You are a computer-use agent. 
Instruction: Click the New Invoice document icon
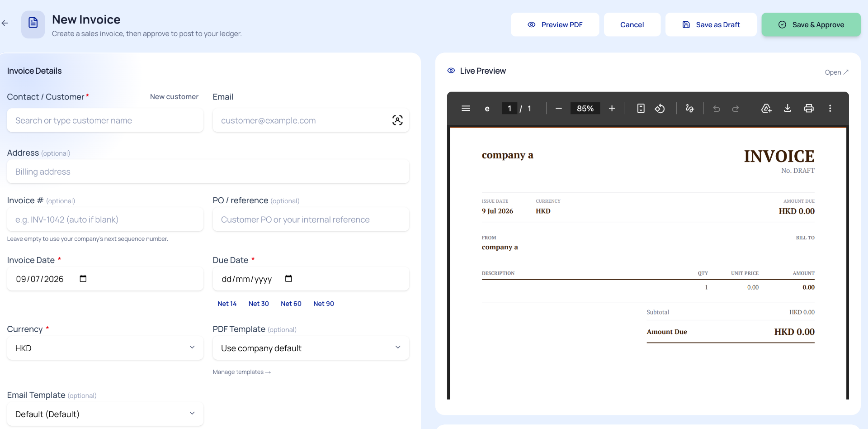33,24
